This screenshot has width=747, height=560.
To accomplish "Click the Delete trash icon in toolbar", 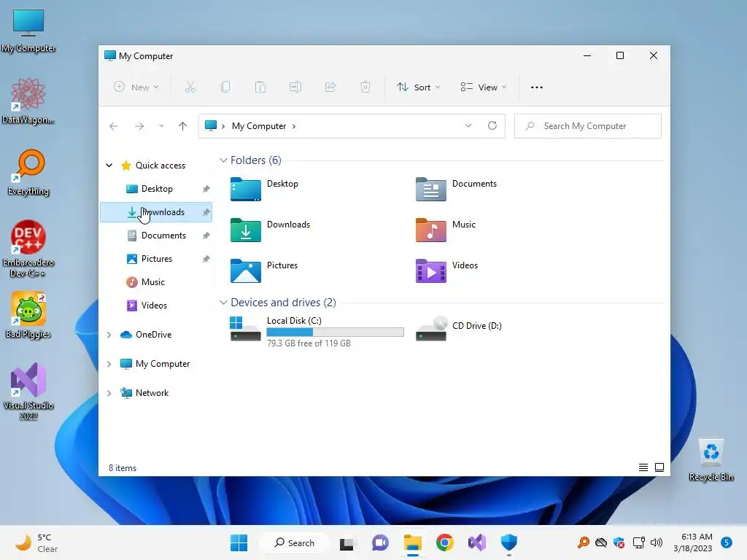I will [x=365, y=87].
